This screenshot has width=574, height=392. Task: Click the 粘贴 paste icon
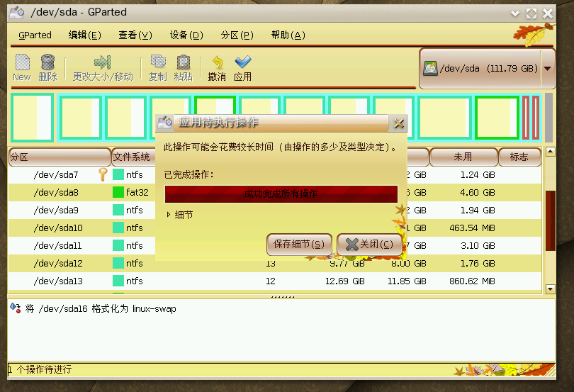coord(184,62)
